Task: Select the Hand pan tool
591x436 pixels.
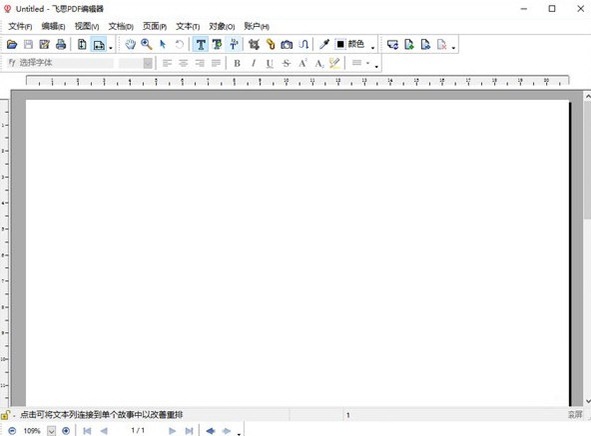Action: (x=130, y=44)
